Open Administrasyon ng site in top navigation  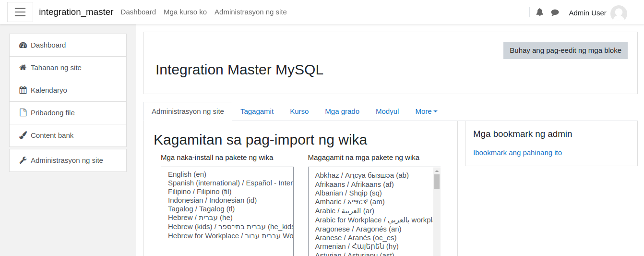coord(250,12)
